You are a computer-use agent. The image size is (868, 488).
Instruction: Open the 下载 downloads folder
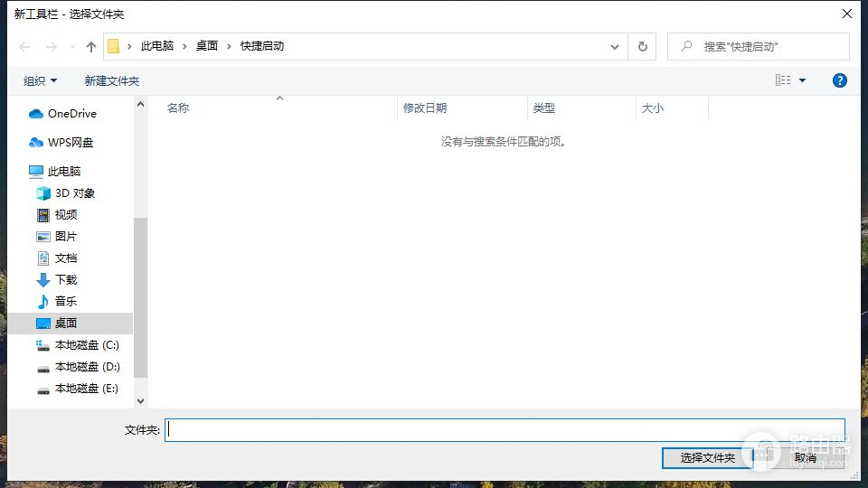coord(65,280)
